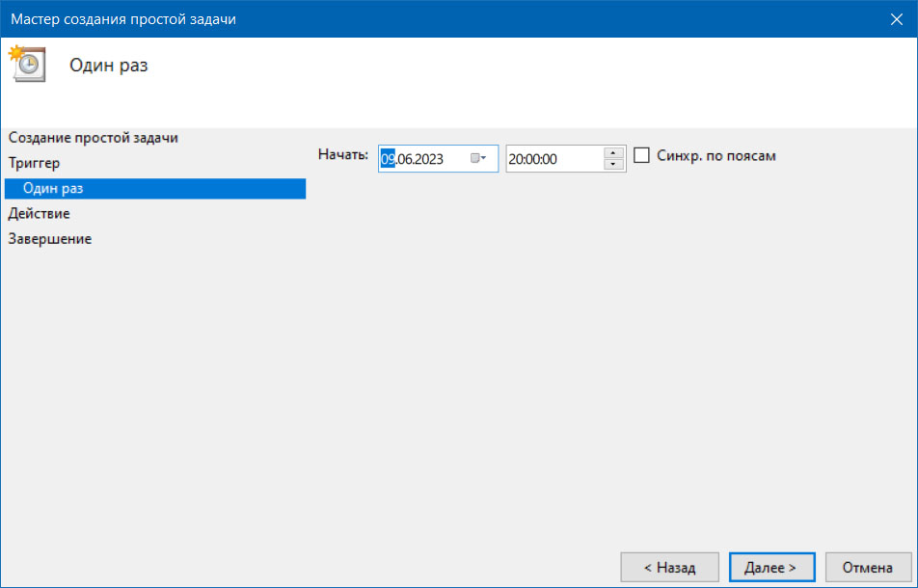The width and height of the screenshot is (918, 588).
Task: Select the highlighted Один раз step
Action: pos(155,188)
